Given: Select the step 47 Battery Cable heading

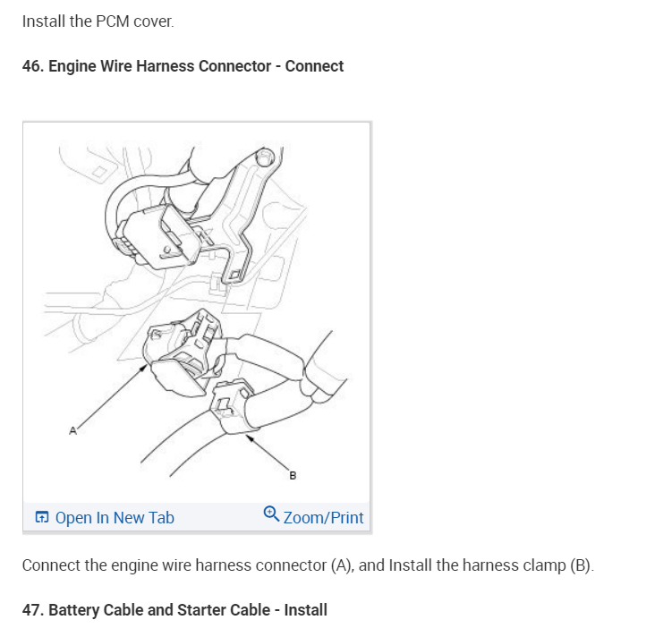Looking at the screenshot, I should [174, 610].
